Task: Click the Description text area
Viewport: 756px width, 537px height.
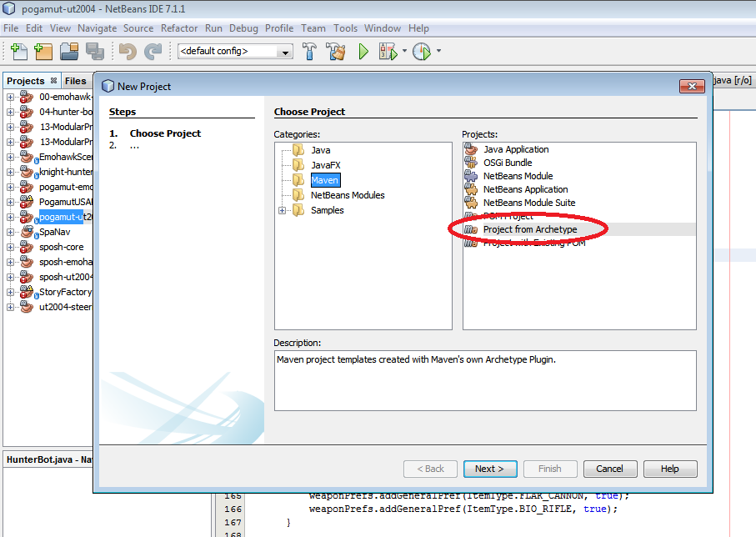Action: pos(485,381)
